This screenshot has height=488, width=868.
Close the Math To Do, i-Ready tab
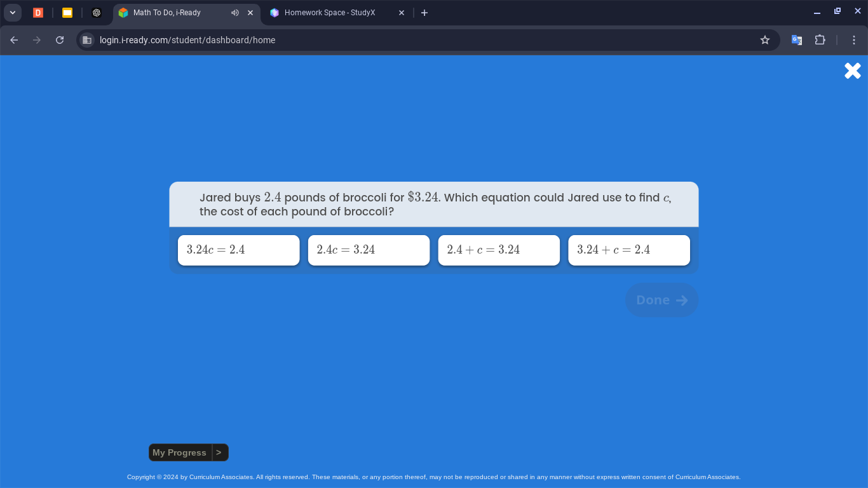click(x=250, y=13)
